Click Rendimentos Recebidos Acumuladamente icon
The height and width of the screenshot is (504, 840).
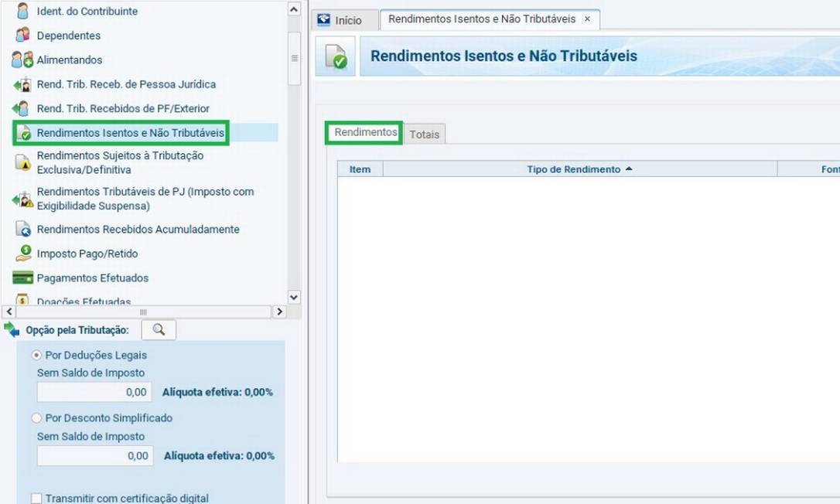click(23, 230)
